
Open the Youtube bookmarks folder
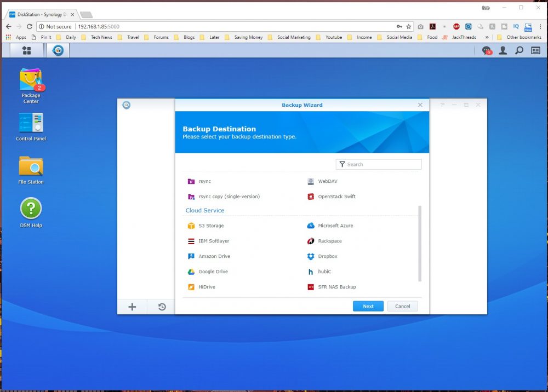[329, 37]
